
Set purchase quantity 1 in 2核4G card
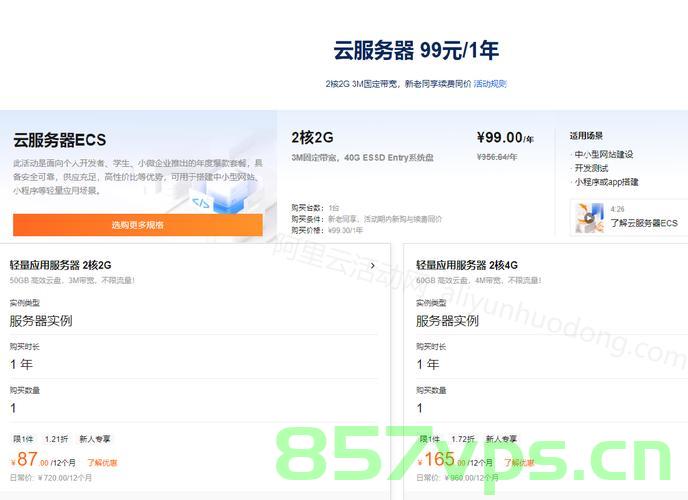[x=419, y=408]
